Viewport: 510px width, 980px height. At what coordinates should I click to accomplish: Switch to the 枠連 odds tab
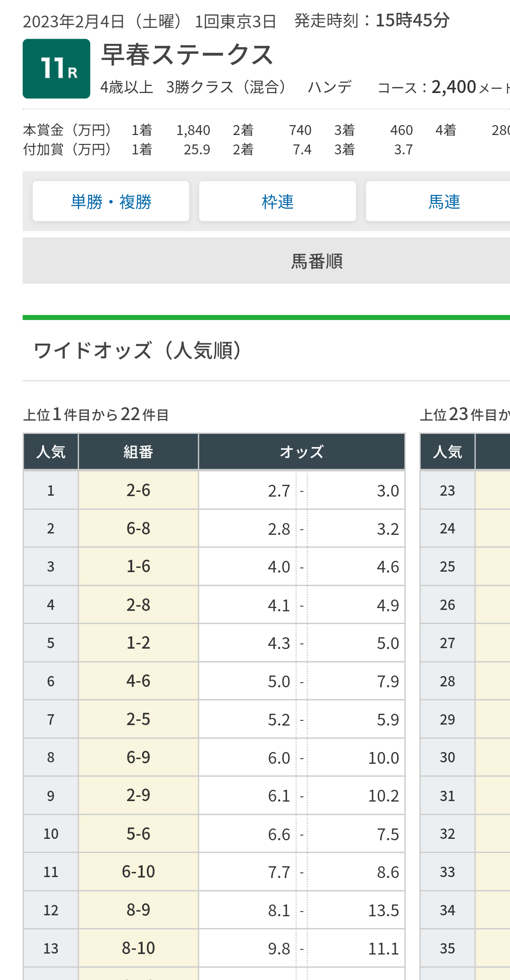point(278,202)
